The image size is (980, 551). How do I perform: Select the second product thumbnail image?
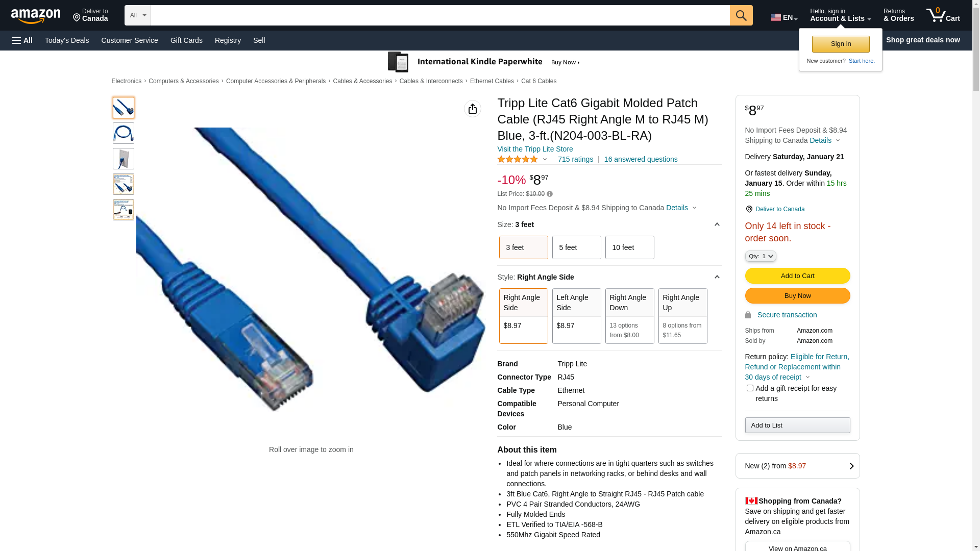coord(124,133)
